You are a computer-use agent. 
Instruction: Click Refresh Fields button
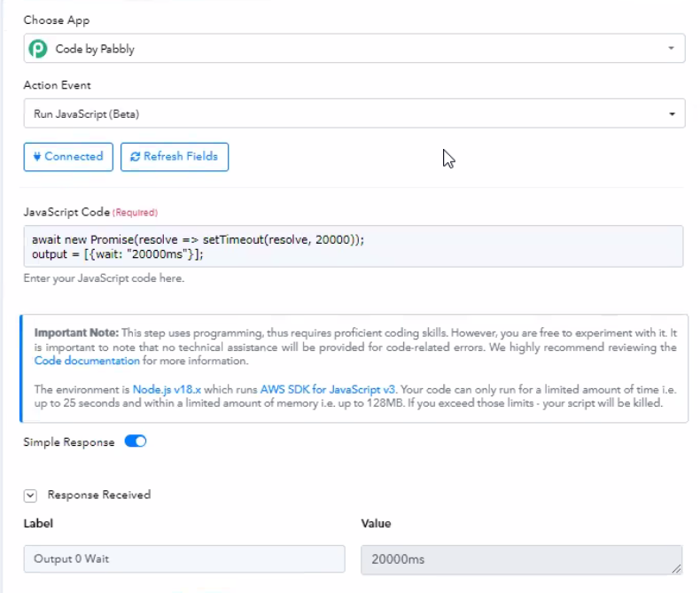[175, 157]
